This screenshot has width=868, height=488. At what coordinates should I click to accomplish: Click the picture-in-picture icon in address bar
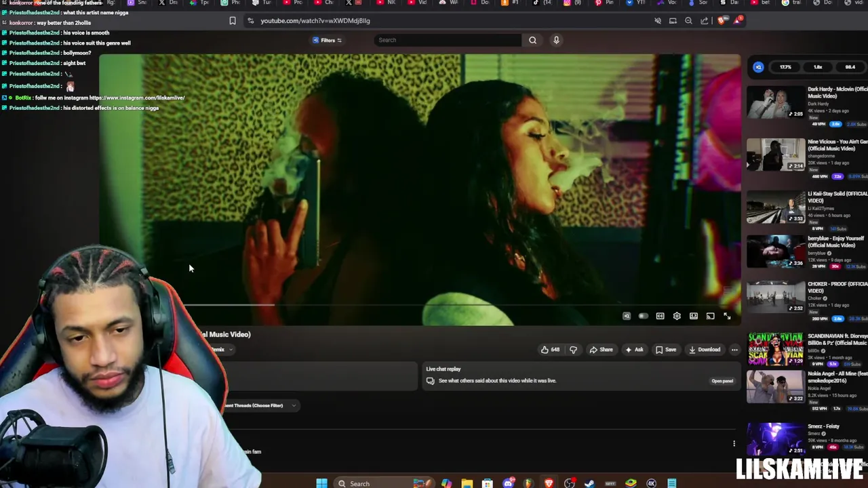click(x=673, y=21)
